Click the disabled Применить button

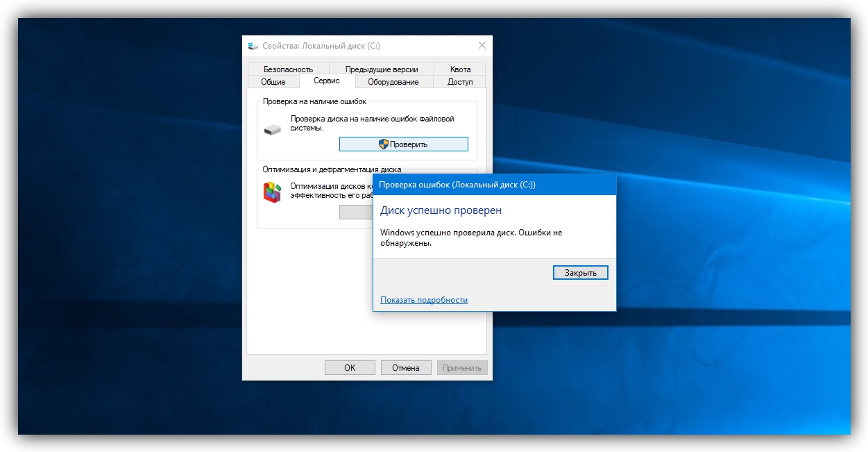coord(462,367)
